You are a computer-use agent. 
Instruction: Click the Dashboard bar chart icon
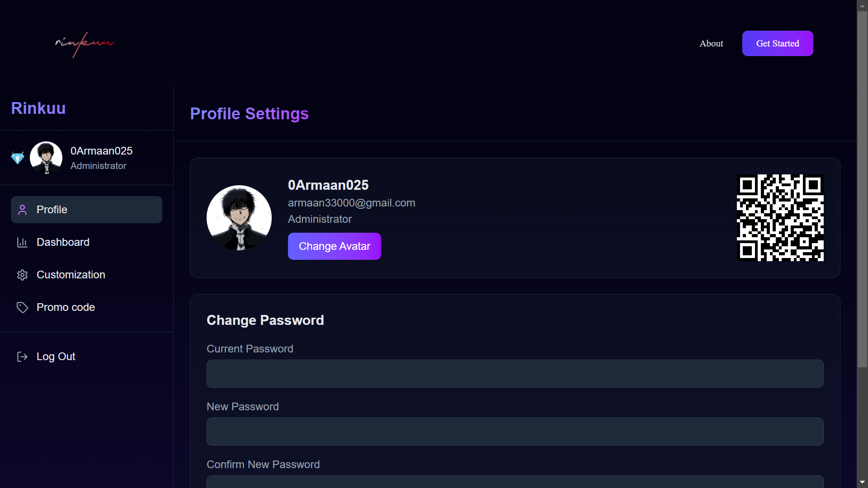pos(22,242)
